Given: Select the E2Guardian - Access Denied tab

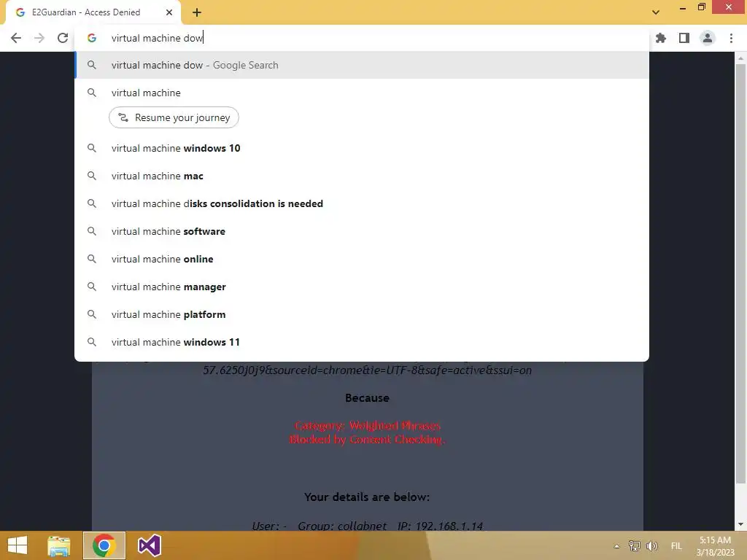Looking at the screenshot, I should coord(93,12).
